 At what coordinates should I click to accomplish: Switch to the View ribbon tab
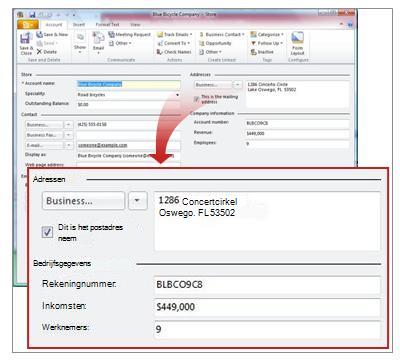pyautogui.click(x=135, y=25)
